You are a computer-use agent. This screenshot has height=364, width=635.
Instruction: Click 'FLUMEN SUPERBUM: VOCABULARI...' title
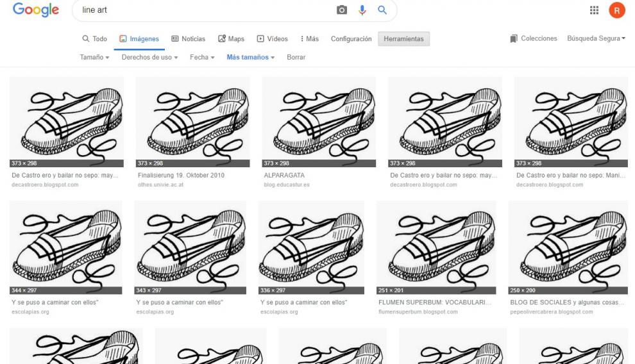[x=434, y=302]
